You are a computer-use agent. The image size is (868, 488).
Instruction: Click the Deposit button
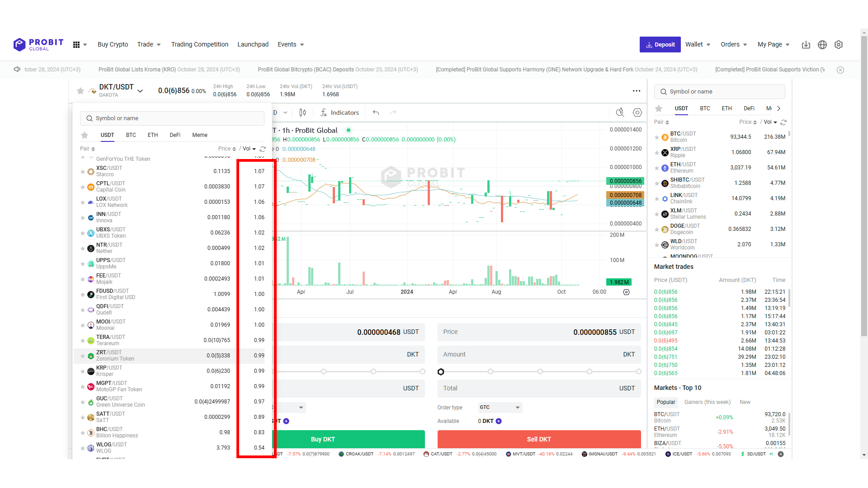click(x=660, y=44)
